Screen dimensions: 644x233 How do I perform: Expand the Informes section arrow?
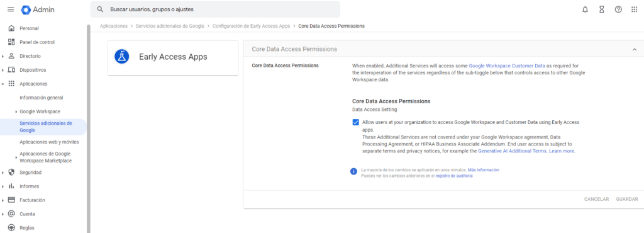click(3, 186)
